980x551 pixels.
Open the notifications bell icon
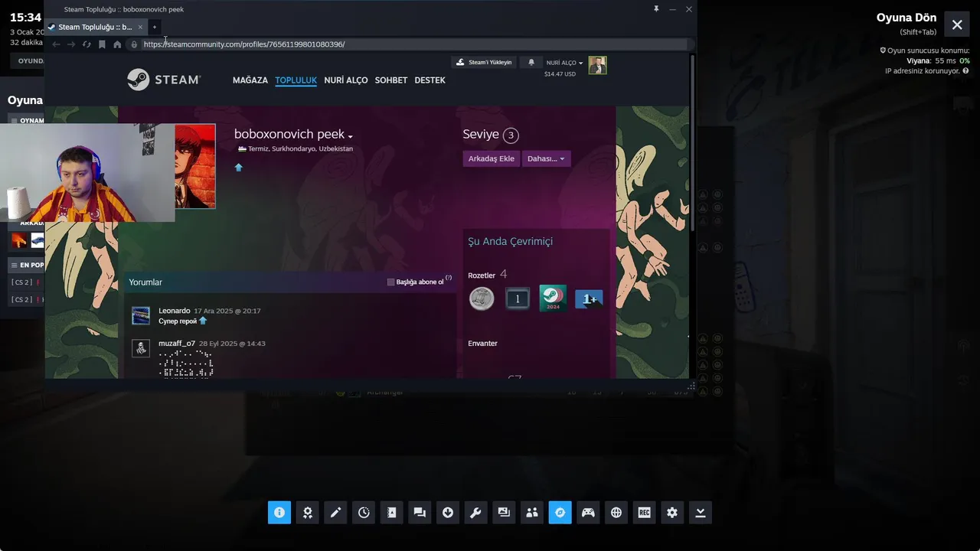click(x=531, y=63)
